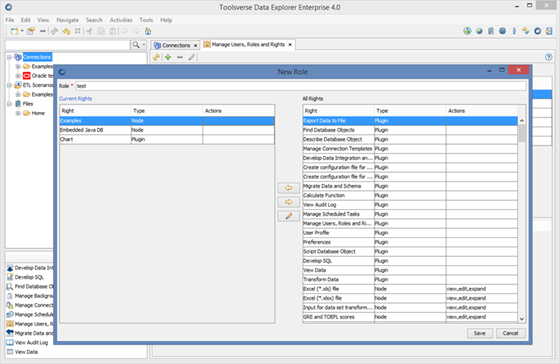Viewport: 560px width, 364px height.
Task: Click the New item icon in main toolbar
Action: pyautogui.click(x=14, y=31)
